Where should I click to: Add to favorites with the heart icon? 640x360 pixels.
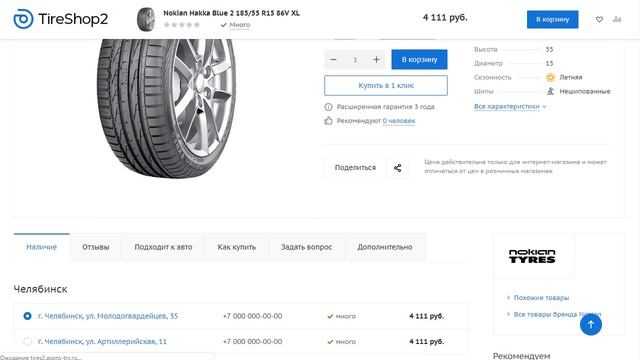tap(599, 19)
